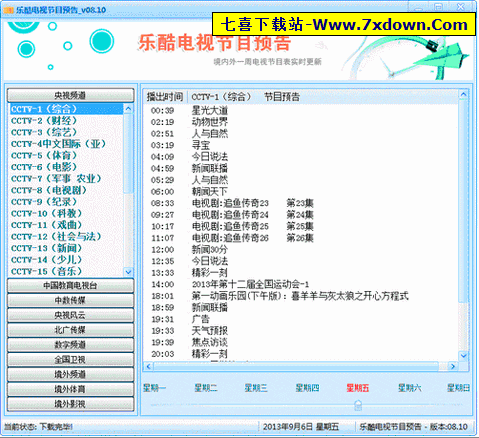The width and height of the screenshot is (479, 438).
Task: Select CCTV-5（体育）channel
Action: 66,155
